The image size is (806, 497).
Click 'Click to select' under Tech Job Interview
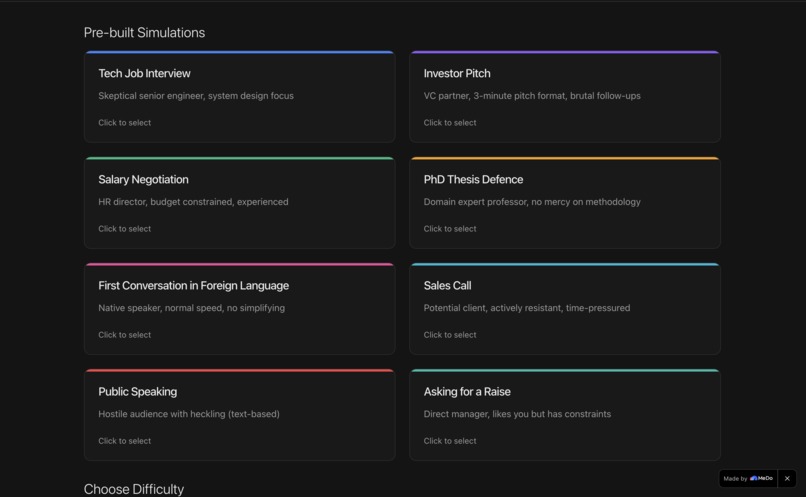pyautogui.click(x=124, y=122)
